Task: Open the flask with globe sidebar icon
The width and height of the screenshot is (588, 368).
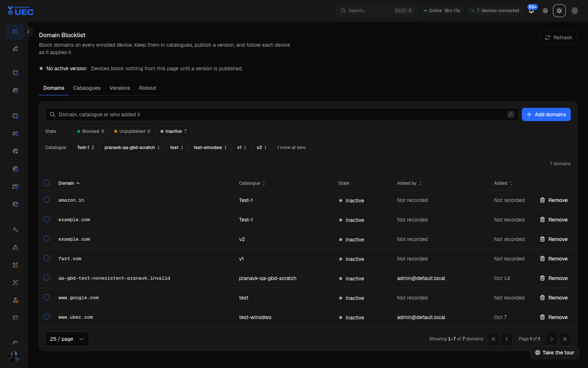Action: tap(15, 300)
